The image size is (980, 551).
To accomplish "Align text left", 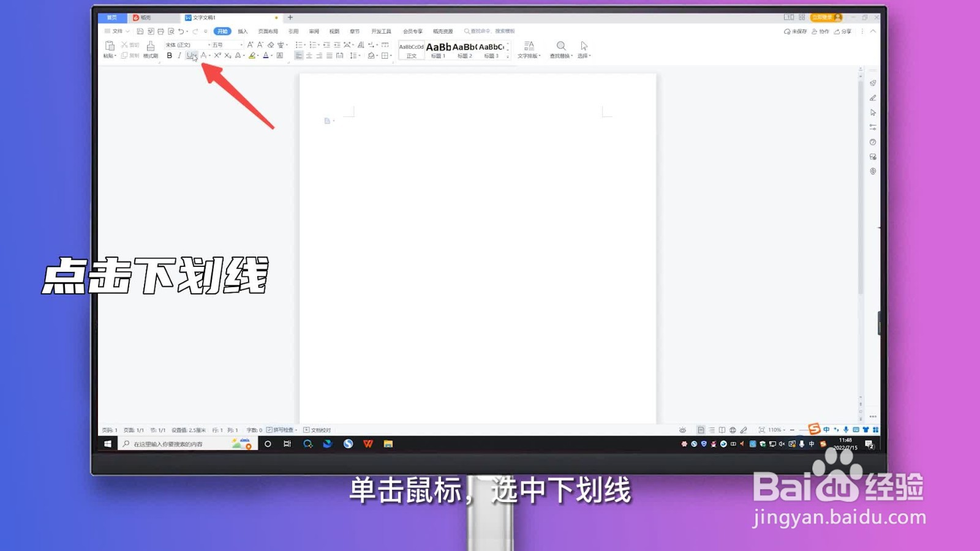I will (x=299, y=56).
